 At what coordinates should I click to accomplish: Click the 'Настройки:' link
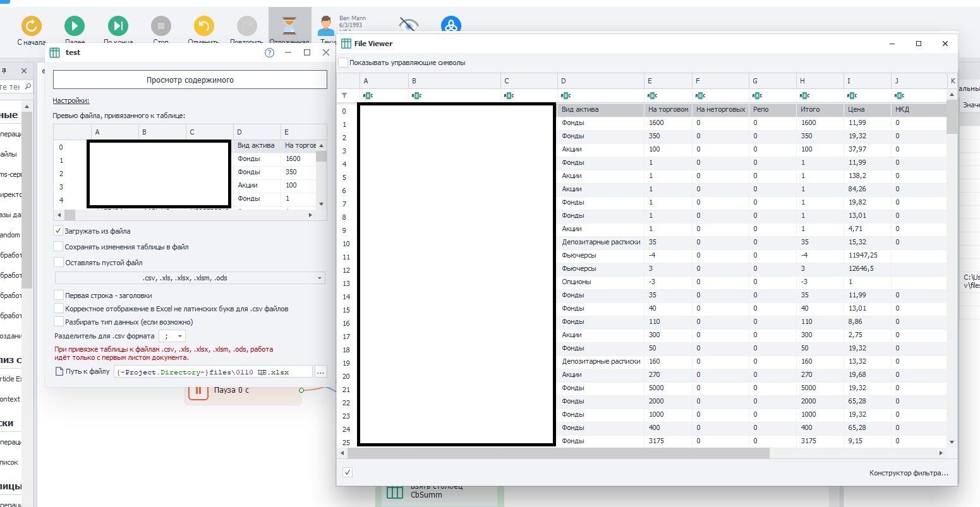click(x=71, y=100)
